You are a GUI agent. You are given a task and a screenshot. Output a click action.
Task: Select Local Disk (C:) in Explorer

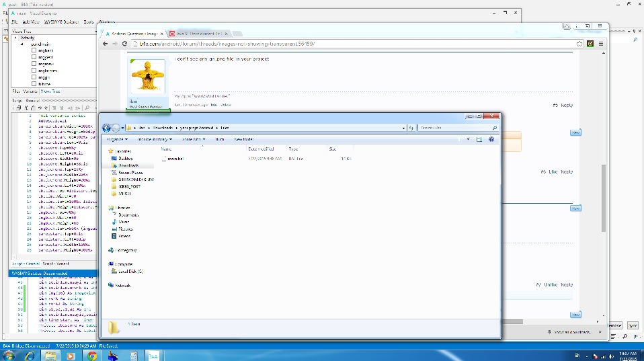(x=130, y=272)
